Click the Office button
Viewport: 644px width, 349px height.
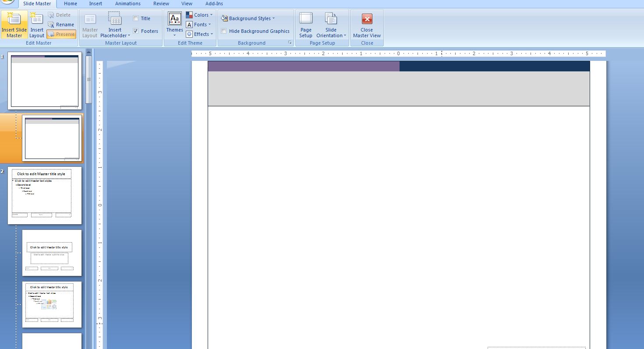coord(7,2)
